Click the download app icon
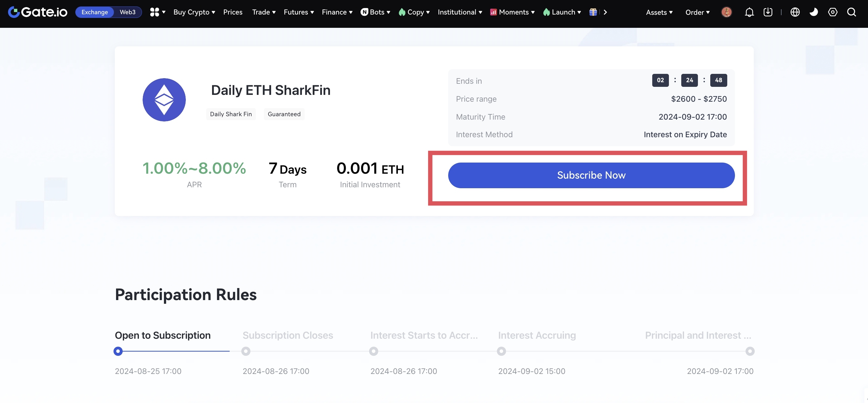The height and width of the screenshot is (403, 868). point(768,12)
